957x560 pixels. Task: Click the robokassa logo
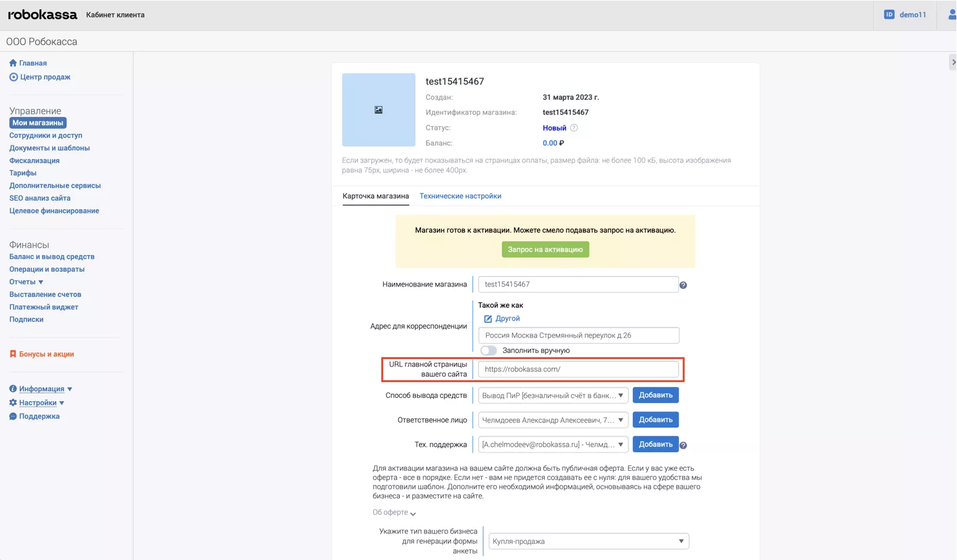pos(43,15)
